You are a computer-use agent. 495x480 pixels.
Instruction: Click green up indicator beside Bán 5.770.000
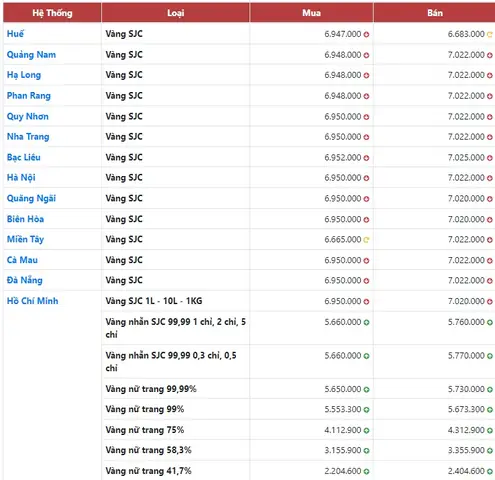click(490, 356)
